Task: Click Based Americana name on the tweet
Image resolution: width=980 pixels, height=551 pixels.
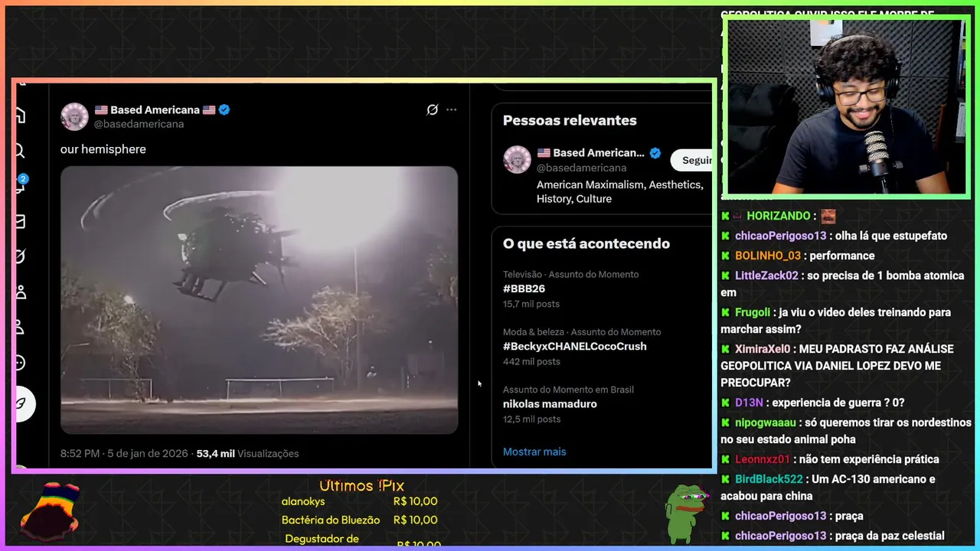Action: [155, 109]
